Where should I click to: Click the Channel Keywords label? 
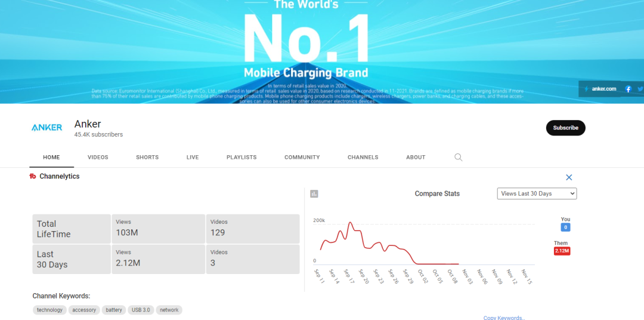click(61, 296)
